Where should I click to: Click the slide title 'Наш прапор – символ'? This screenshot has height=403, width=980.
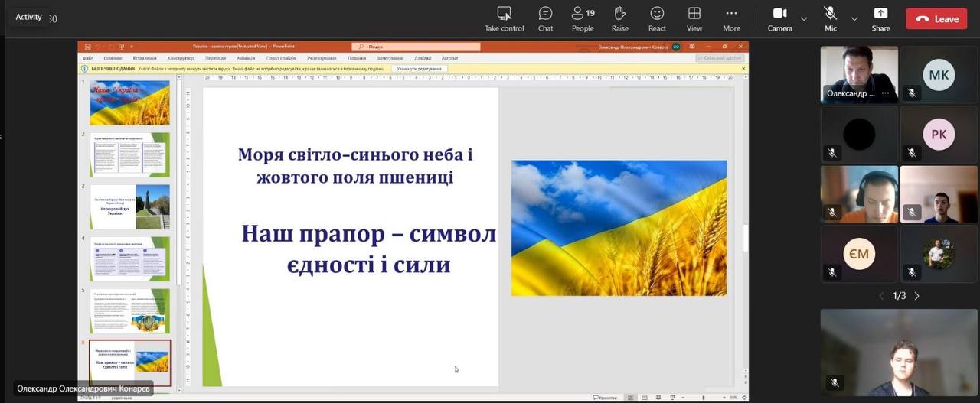click(369, 234)
